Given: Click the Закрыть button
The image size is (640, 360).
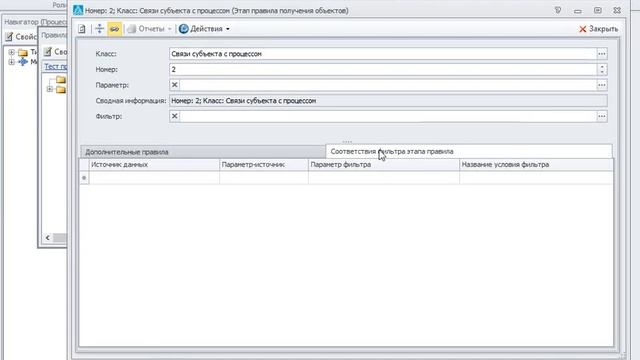Looking at the screenshot, I should [x=598, y=29].
